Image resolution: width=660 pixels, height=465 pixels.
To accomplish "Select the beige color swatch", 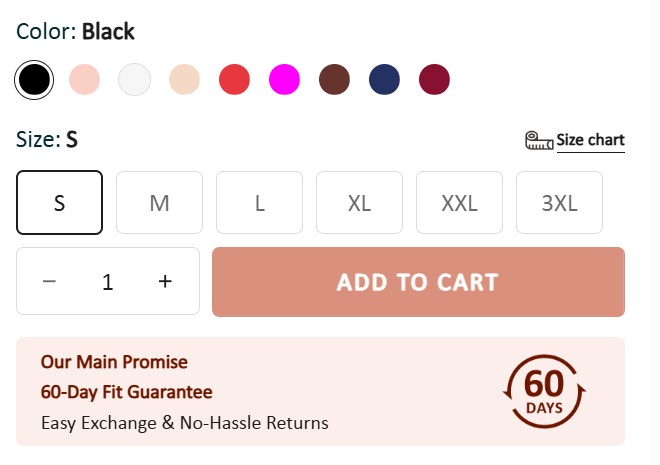I will tap(184, 79).
